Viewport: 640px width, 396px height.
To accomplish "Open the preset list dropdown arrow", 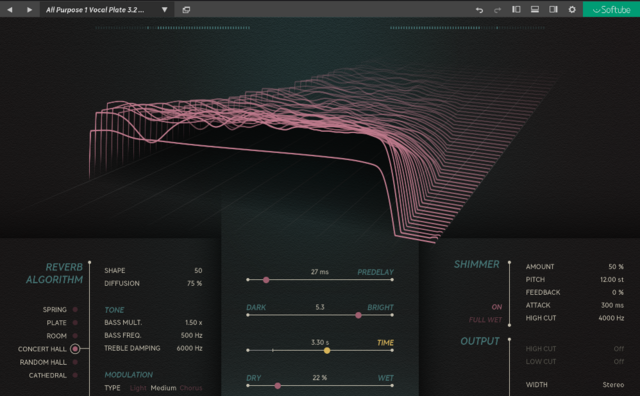I will coord(164,9).
